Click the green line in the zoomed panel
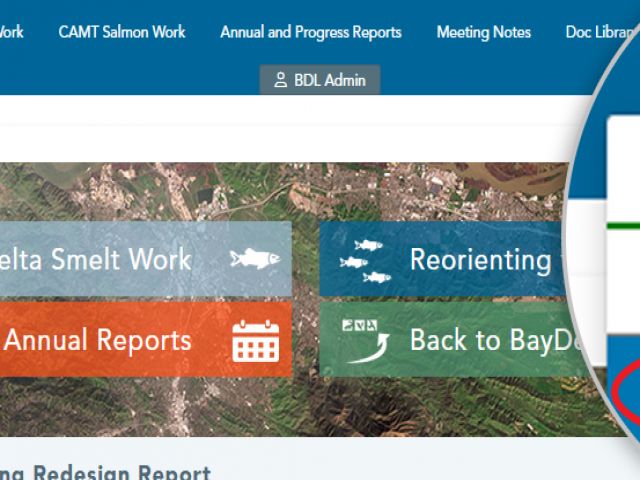Image resolution: width=640 pixels, height=480 pixels. (x=623, y=226)
